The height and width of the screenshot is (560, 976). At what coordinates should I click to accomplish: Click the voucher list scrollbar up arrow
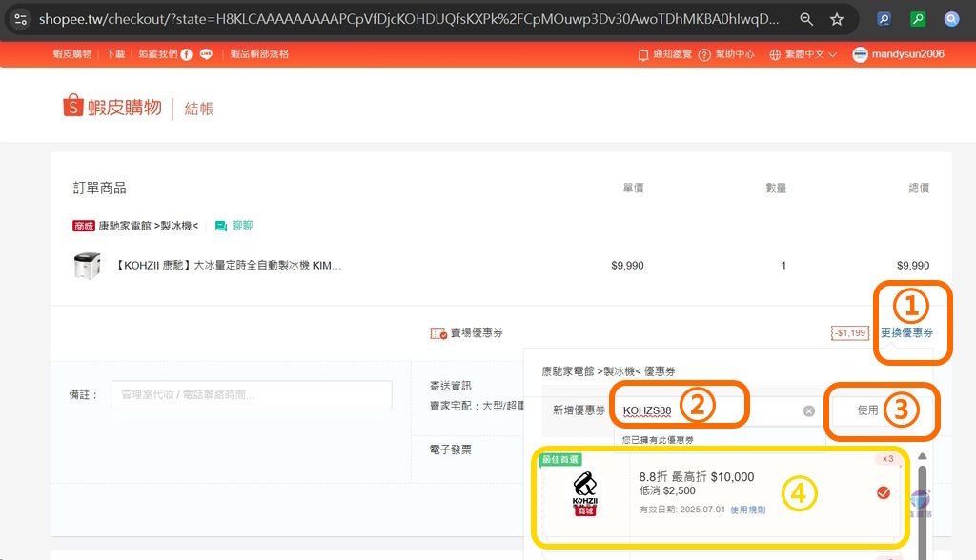point(923,457)
